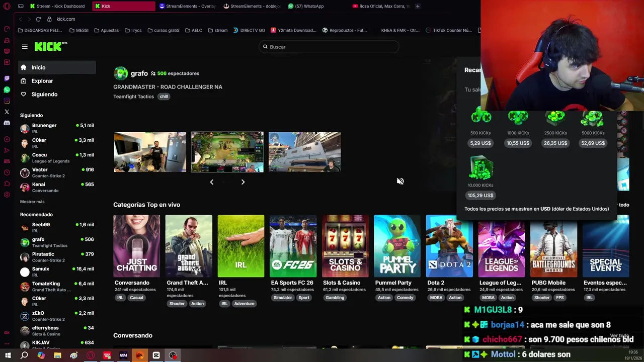Click the Windows Start button
The width and height of the screenshot is (644, 362).
point(7,355)
